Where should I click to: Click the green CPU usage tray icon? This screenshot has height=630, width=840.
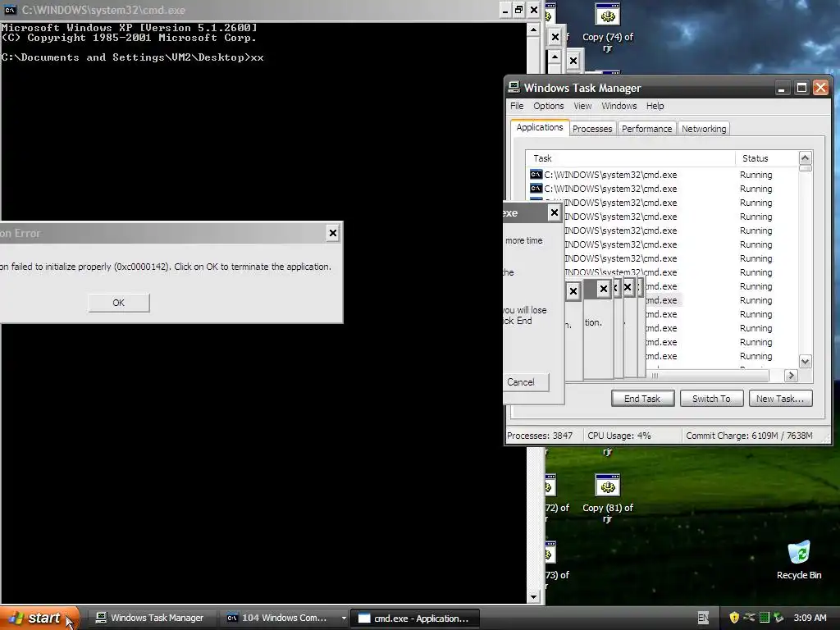[x=765, y=618]
